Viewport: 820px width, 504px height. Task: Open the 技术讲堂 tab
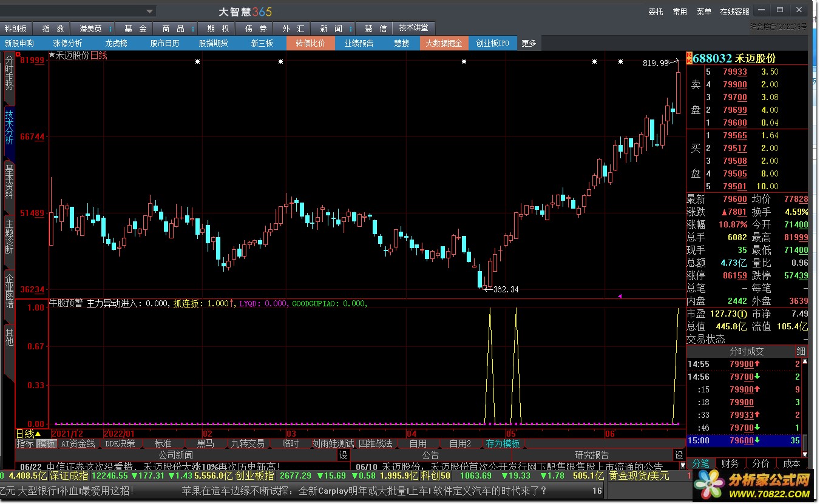point(414,28)
